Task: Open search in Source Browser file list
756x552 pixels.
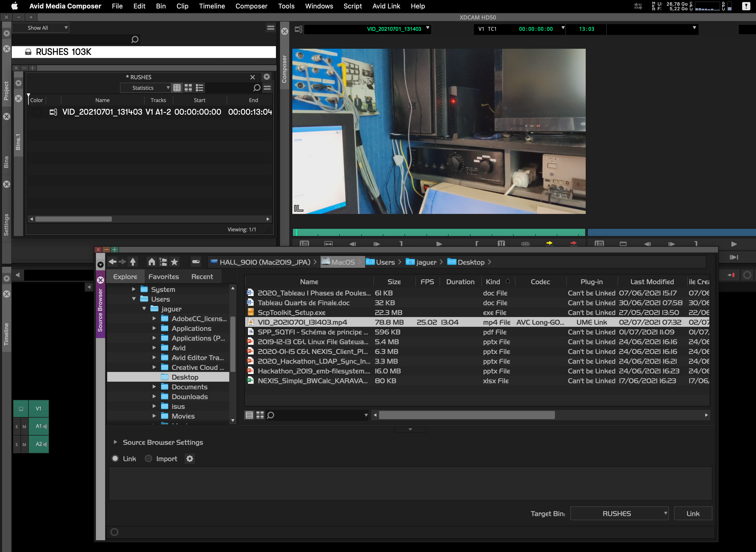Action: pos(271,415)
